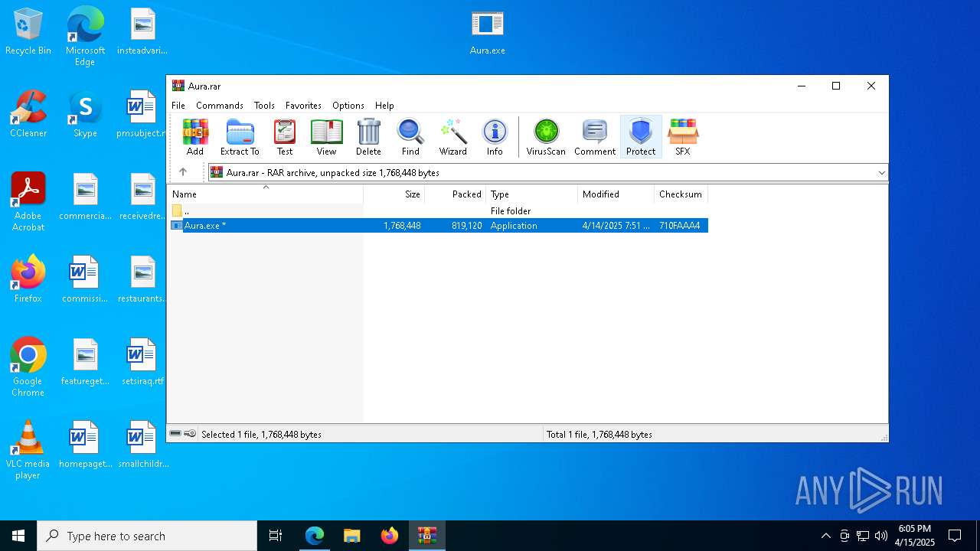The height and width of the screenshot is (551, 980).
Task: Click the VirusScan toolbar icon
Action: point(546,138)
